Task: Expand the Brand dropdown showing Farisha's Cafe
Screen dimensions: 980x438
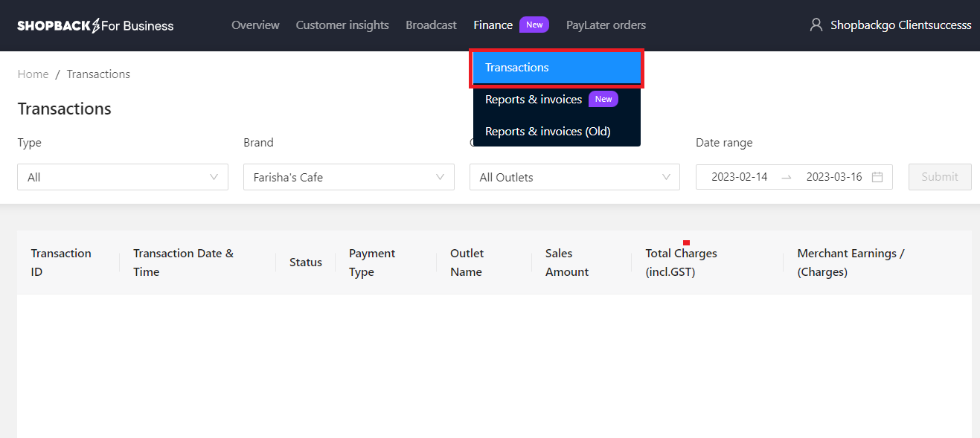Action: pyautogui.click(x=348, y=177)
